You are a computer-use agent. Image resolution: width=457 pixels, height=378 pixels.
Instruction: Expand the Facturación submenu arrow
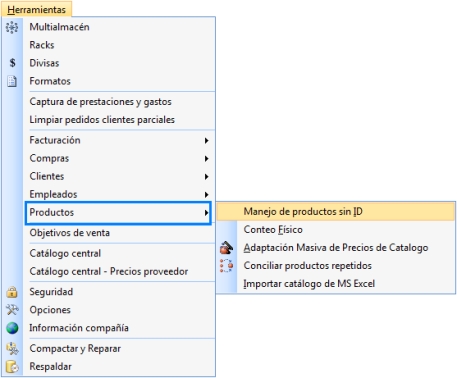pyautogui.click(x=206, y=141)
